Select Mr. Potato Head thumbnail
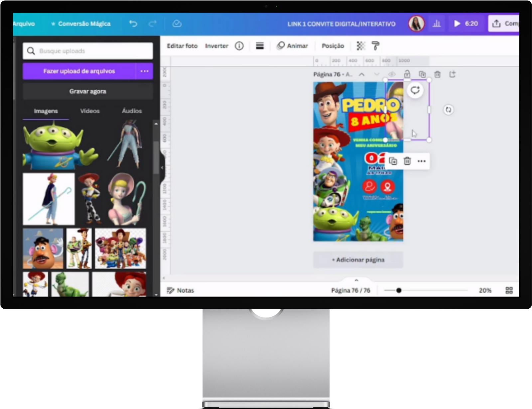The height and width of the screenshot is (409, 532). click(x=43, y=249)
